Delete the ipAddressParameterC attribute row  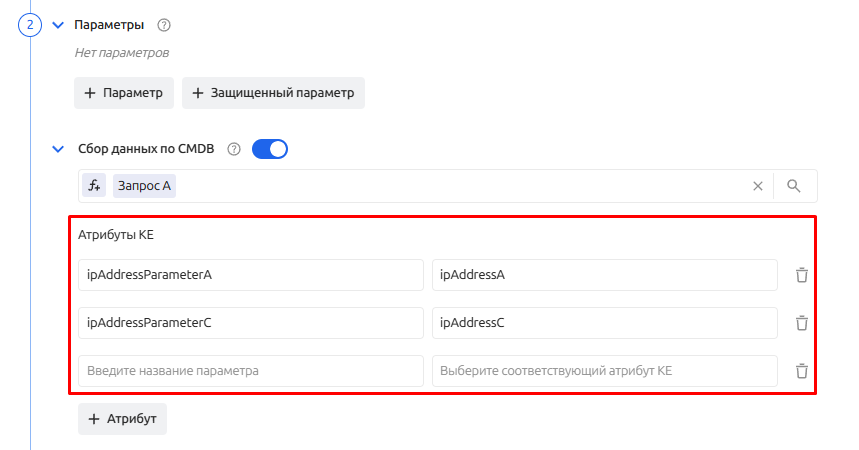pyautogui.click(x=801, y=323)
